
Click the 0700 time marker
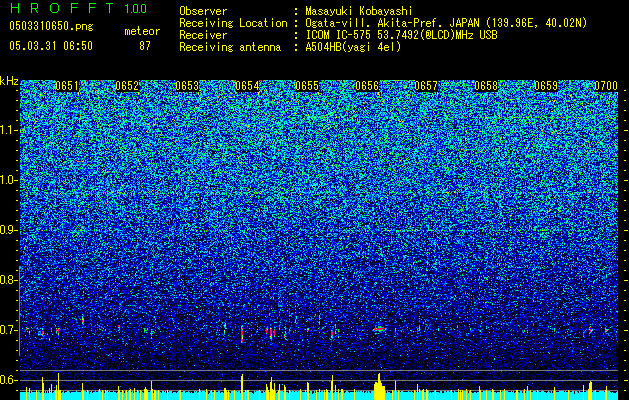pos(606,86)
